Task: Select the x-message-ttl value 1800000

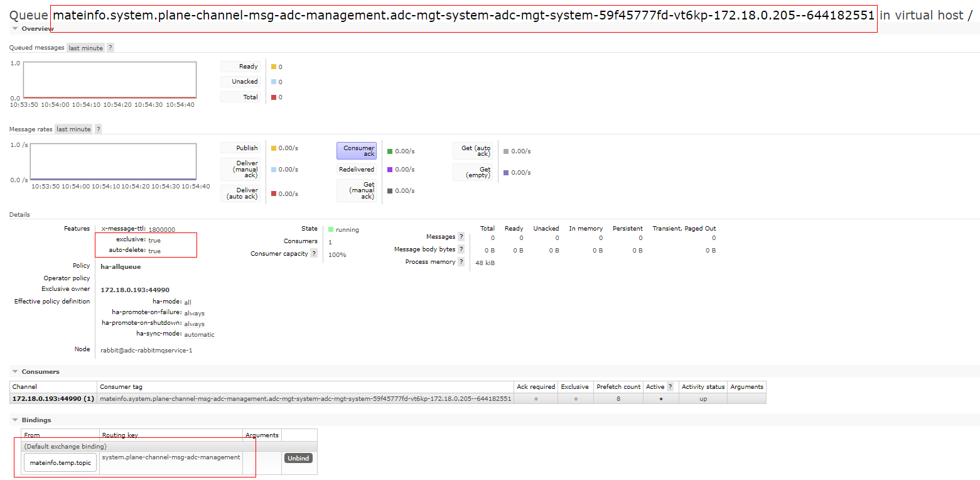Action: pos(162,229)
